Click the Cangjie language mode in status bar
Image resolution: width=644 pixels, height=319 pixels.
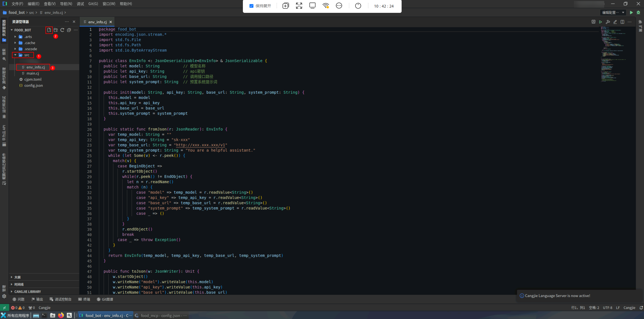(x=629, y=308)
